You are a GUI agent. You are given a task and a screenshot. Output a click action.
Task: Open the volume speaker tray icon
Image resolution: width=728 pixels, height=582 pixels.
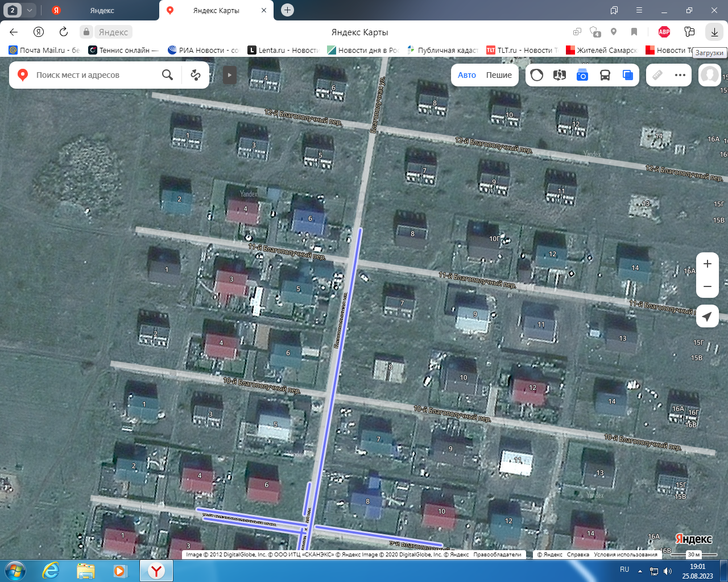668,571
